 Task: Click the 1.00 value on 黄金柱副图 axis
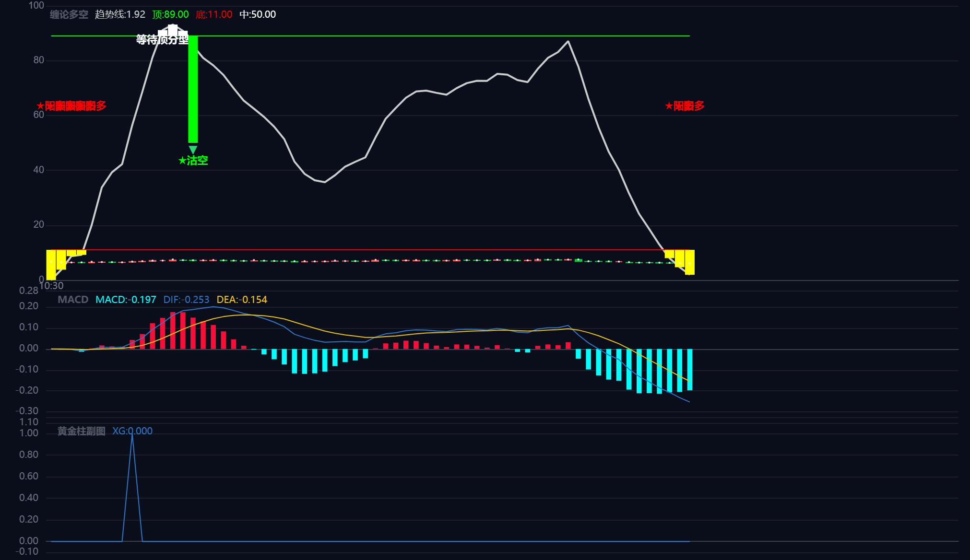click(x=29, y=433)
